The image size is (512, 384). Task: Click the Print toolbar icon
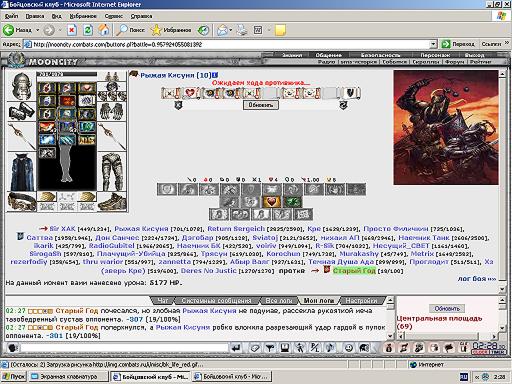point(242,30)
